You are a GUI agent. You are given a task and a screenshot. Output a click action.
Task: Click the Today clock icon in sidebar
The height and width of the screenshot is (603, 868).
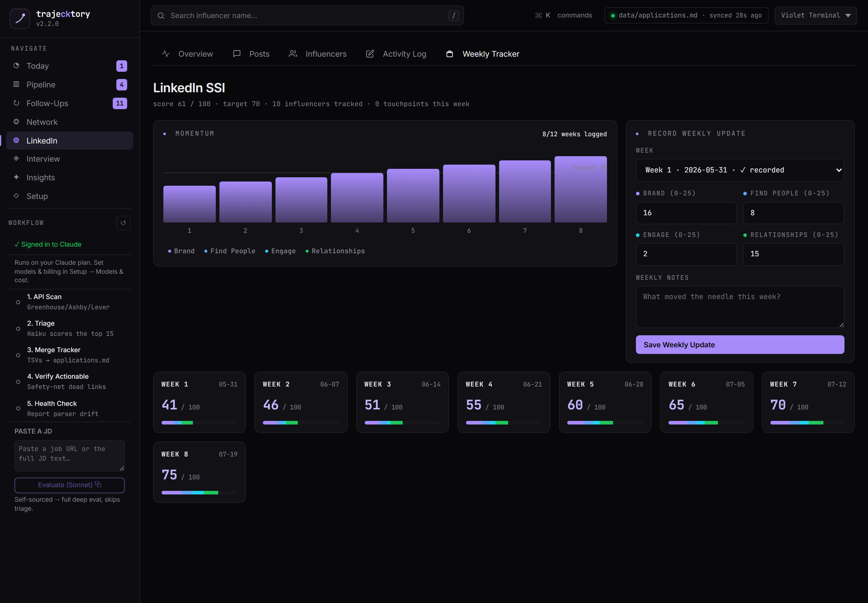coord(16,66)
